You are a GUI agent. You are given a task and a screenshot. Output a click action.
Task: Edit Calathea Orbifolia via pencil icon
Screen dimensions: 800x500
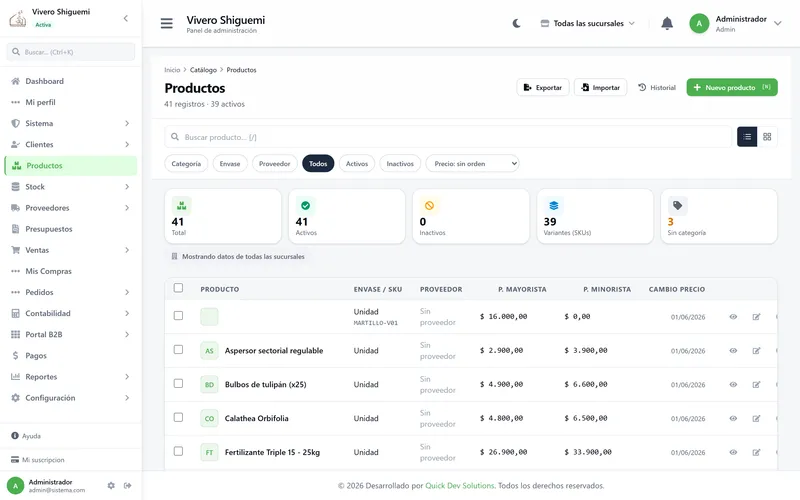coord(756,418)
